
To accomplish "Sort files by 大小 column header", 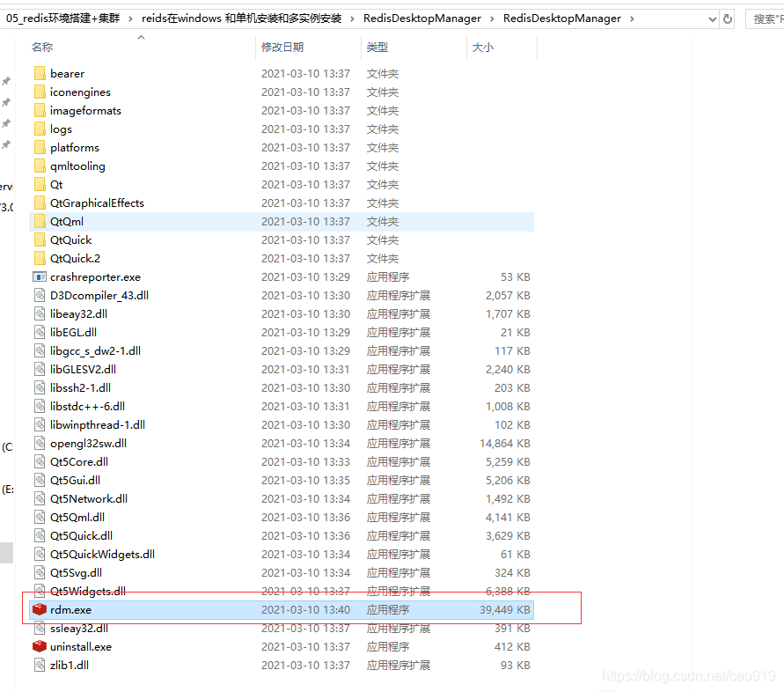I will (x=483, y=47).
